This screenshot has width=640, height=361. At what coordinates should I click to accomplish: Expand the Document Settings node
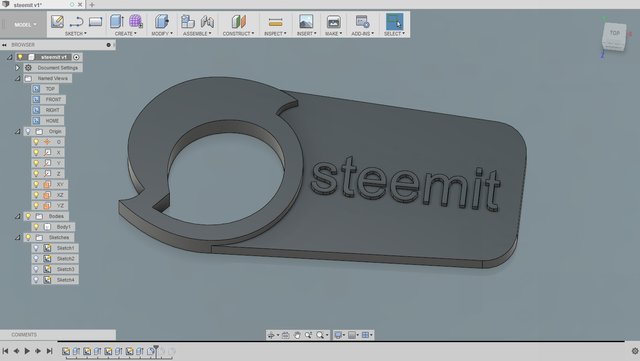(18, 68)
